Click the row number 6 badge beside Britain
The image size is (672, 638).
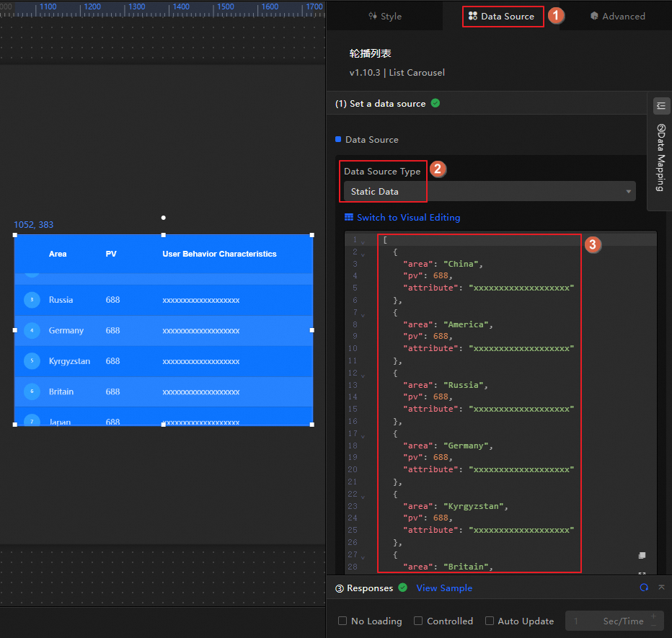[32, 391]
